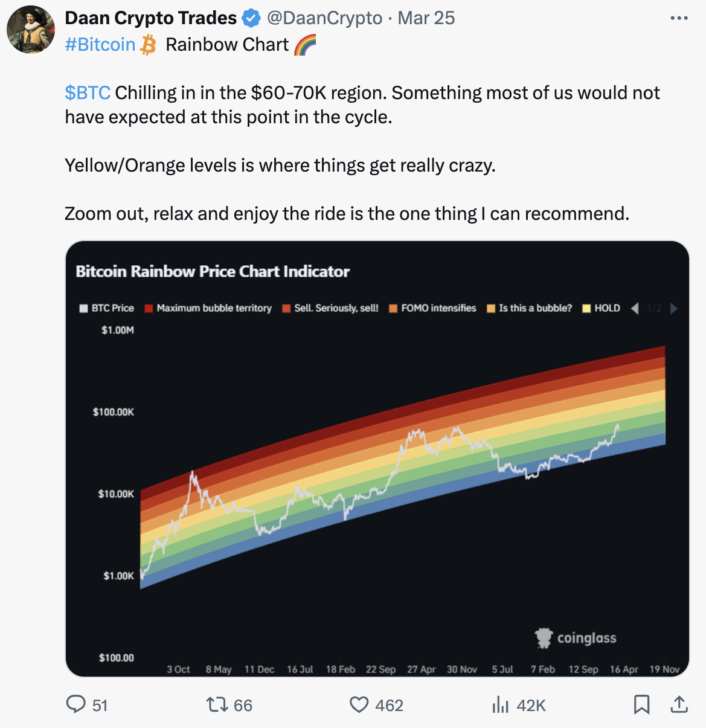Go to previous legend page arrow
The image size is (706, 728).
[x=635, y=308]
